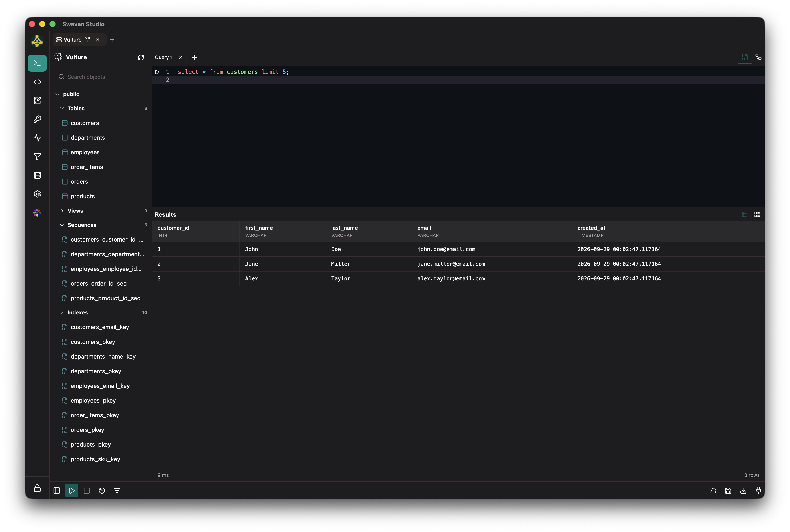Open the SQL console sidebar icon
The width and height of the screenshot is (790, 532).
pyautogui.click(x=37, y=63)
